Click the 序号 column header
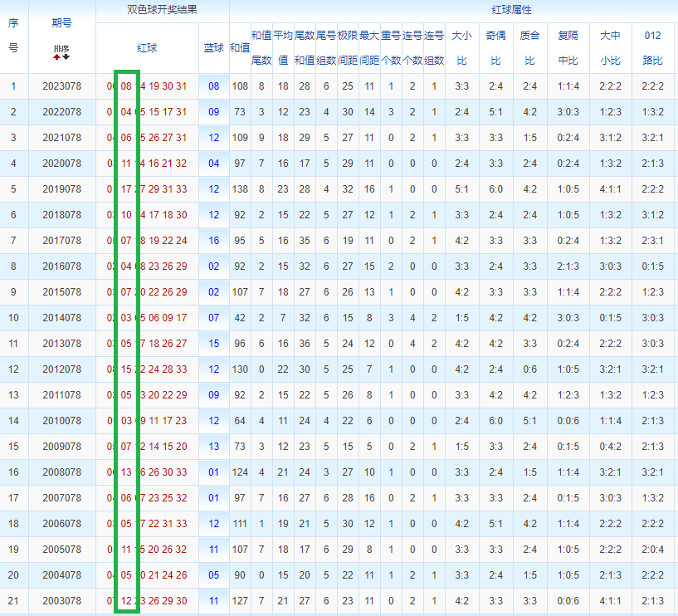The height and width of the screenshot is (616, 678). (x=13, y=36)
